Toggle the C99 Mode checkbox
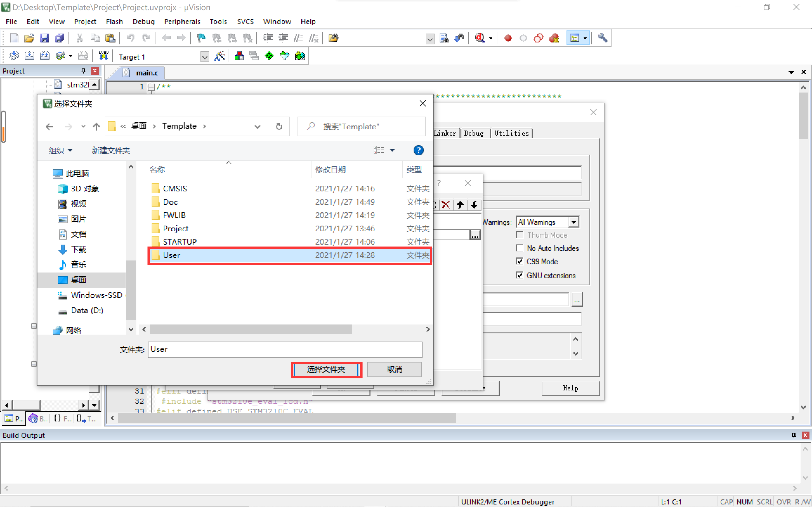 pos(520,261)
